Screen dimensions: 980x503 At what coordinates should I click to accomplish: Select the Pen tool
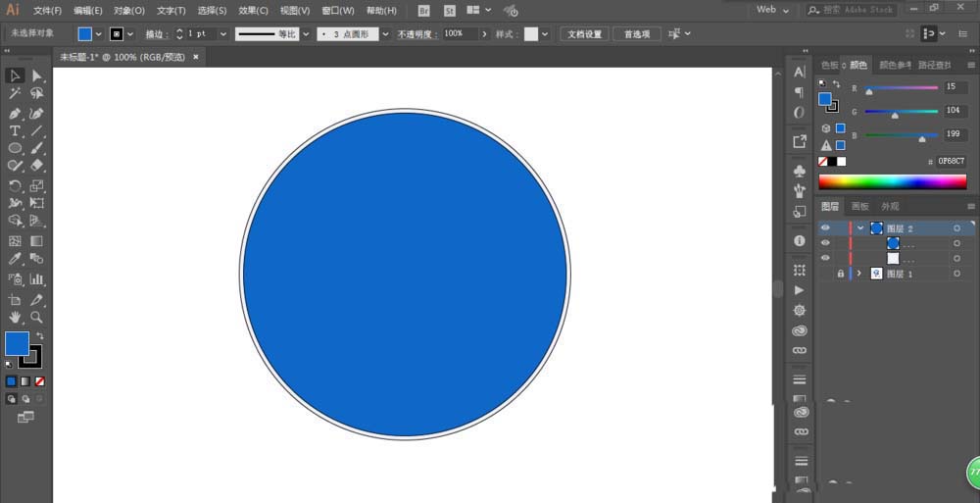tap(15, 113)
